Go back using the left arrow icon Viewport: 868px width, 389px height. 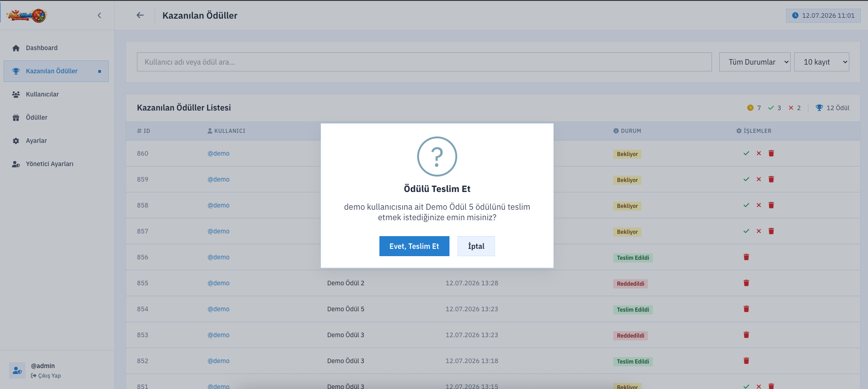click(x=140, y=15)
